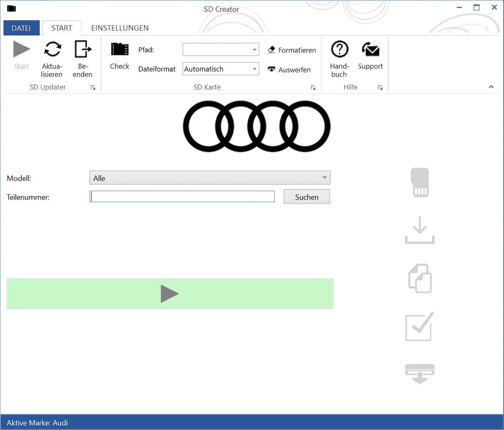
Task: Click the download step icon on right
Action: coord(420,230)
